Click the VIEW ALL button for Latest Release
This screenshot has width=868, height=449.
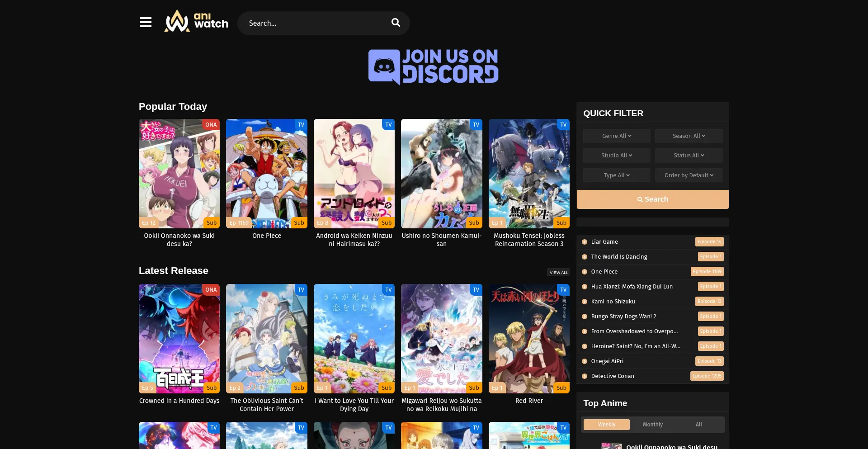pos(559,273)
